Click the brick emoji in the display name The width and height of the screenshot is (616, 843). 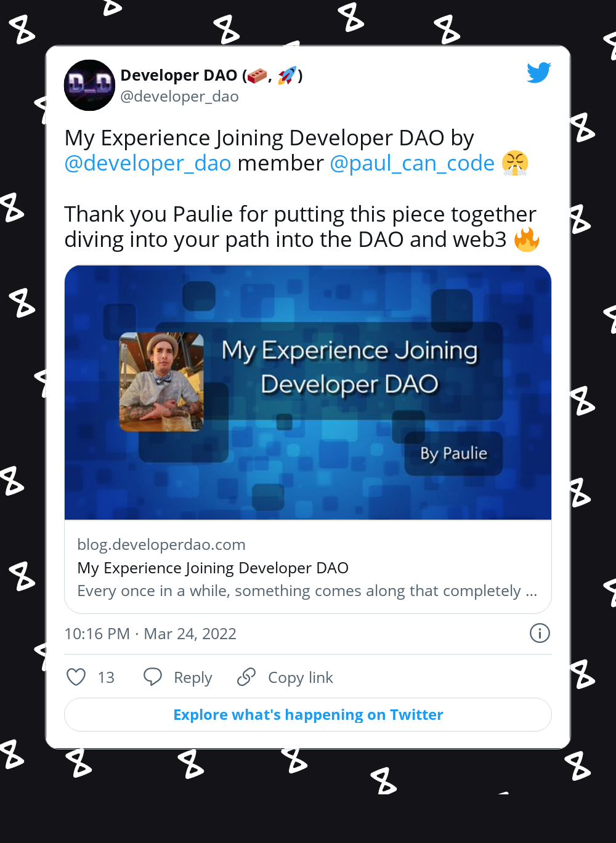point(256,75)
